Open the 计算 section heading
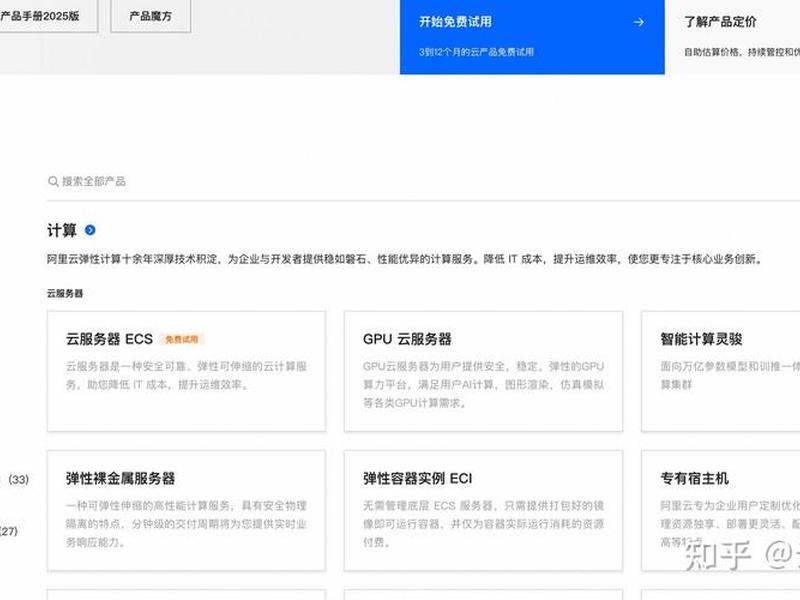The height and width of the screenshot is (600, 800). [62, 230]
